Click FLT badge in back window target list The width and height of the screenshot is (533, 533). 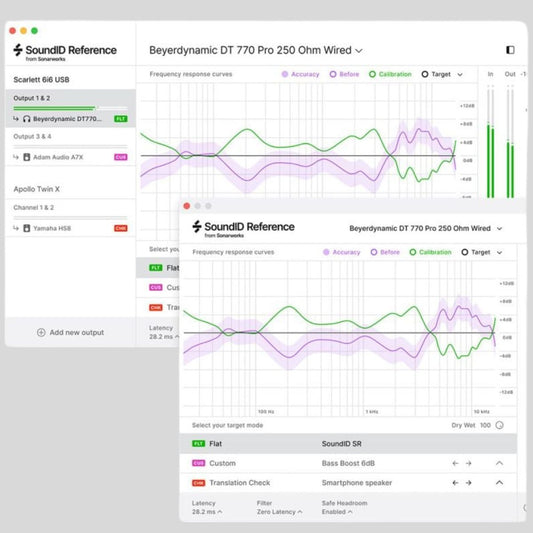point(156,268)
